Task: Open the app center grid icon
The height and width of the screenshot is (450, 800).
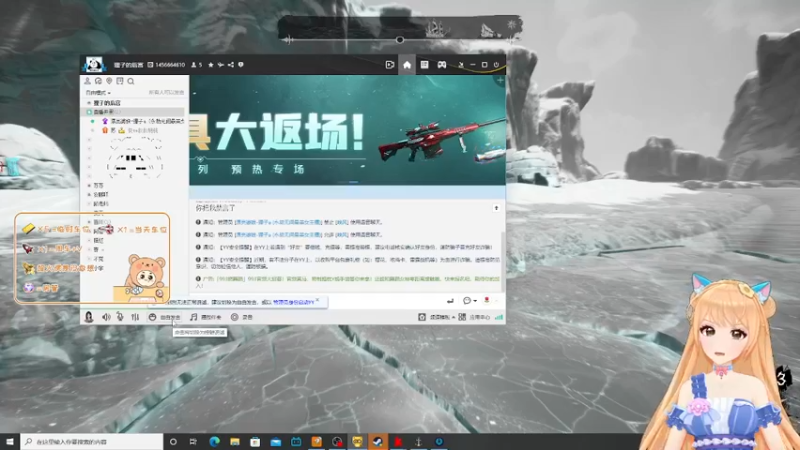Action: tap(462, 317)
